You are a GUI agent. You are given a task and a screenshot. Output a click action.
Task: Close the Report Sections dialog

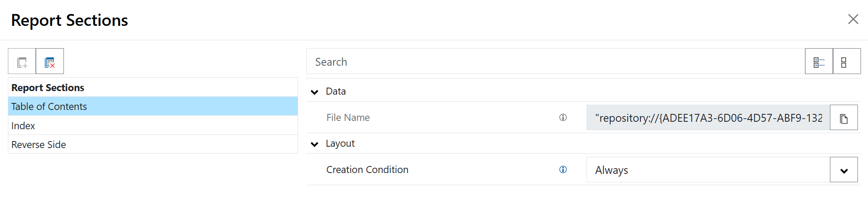click(853, 19)
